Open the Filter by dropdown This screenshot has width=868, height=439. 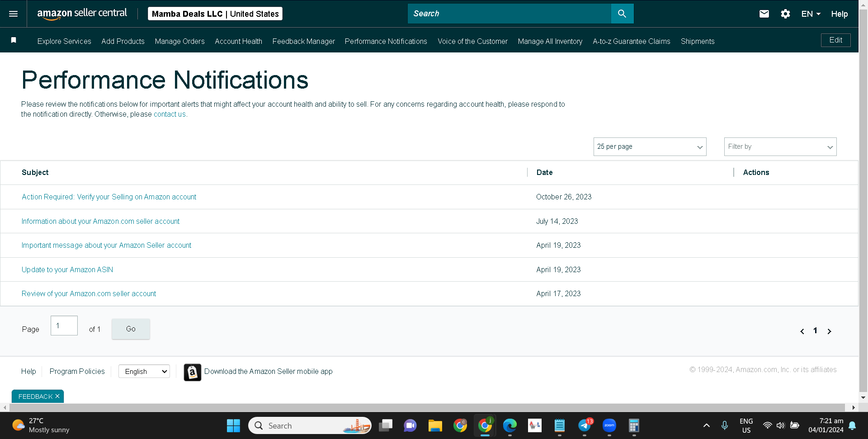click(780, 147)
